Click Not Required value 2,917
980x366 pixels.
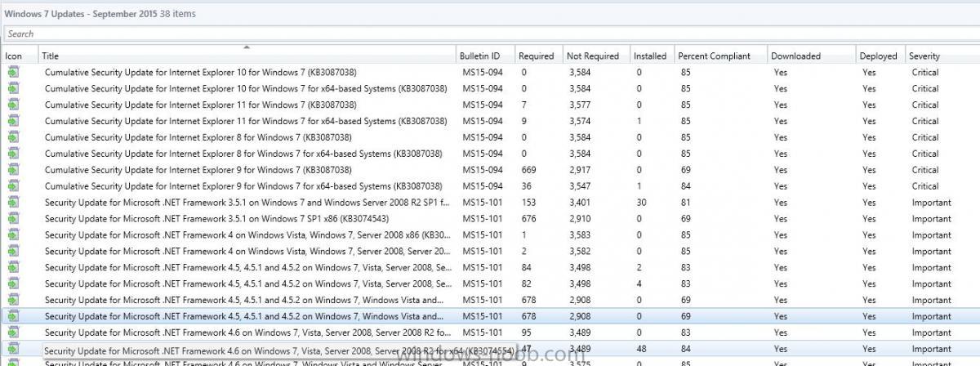pyautogui.click(x=581, y=170)
